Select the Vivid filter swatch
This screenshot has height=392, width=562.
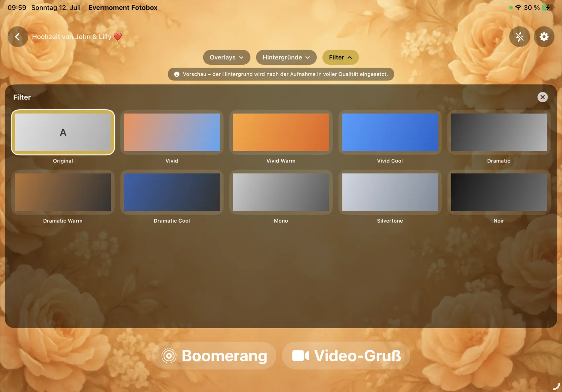[x=172, y=132]
